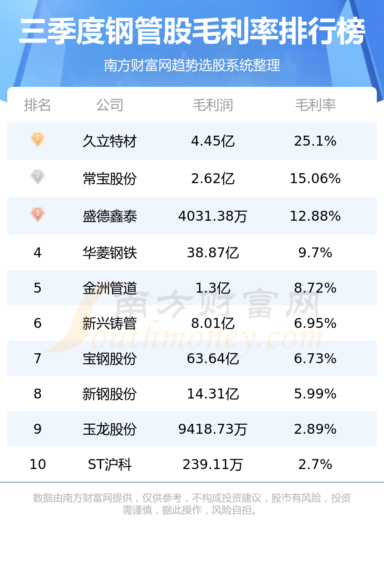
Task: Click company name 玉龙股份
Action: [x=110, y=429]
